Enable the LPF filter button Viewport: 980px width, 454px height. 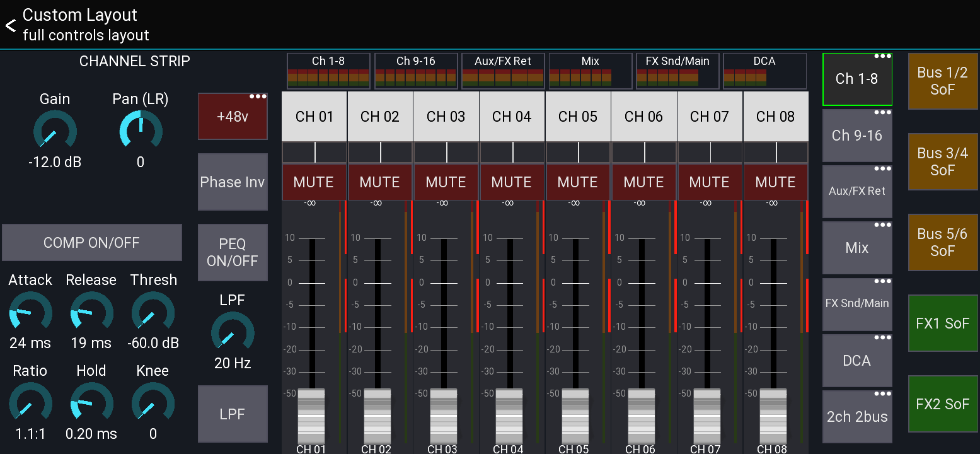[233, 414]
